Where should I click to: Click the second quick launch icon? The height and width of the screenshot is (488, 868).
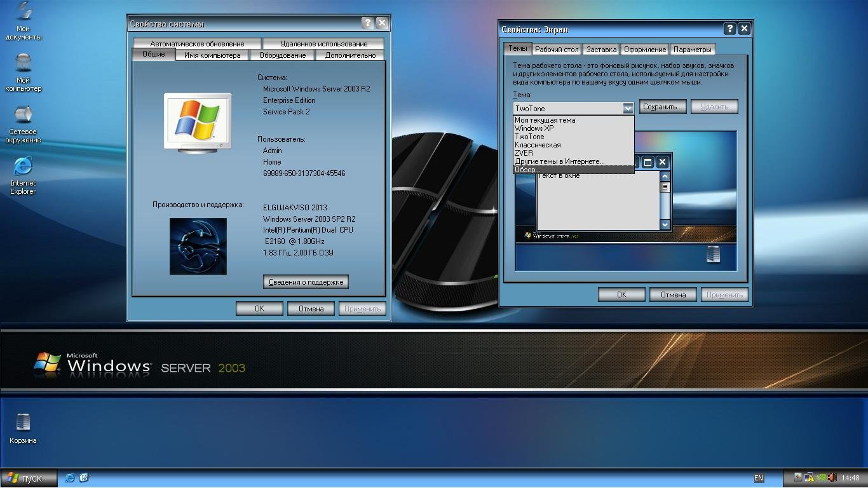84,478
